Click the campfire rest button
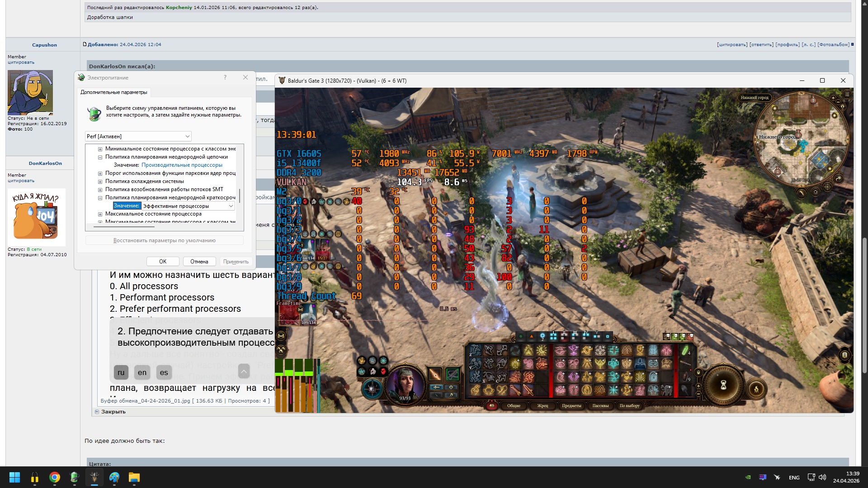Screen dimensions: 868x488 pyautogui.click(x=757, y=389)
